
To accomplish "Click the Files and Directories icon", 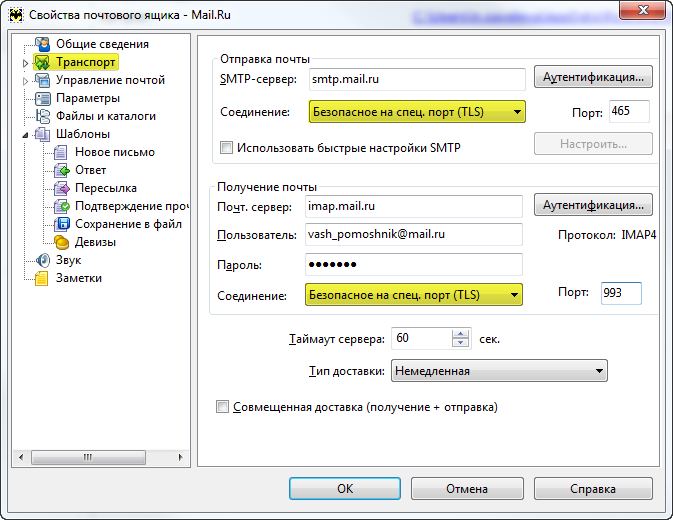I will [42, 116].
